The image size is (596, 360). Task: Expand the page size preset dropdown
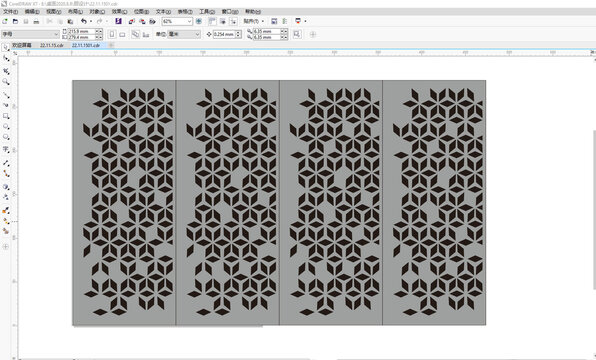30,34
